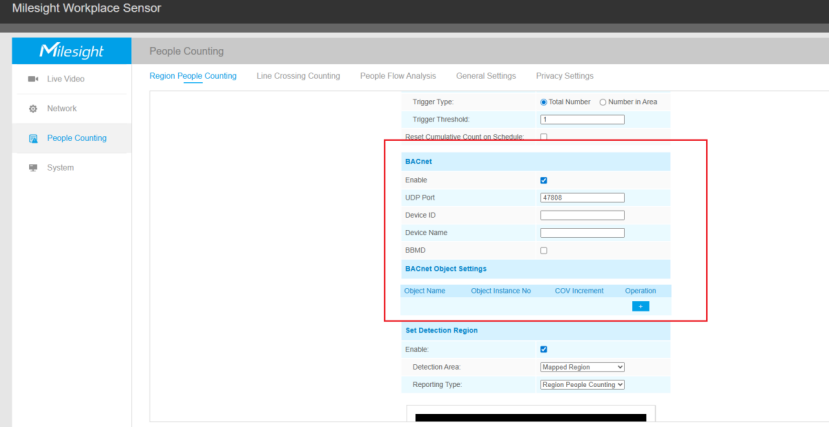Click the COV Increment column header
This screenshot has height=428, width=829.
579,291
